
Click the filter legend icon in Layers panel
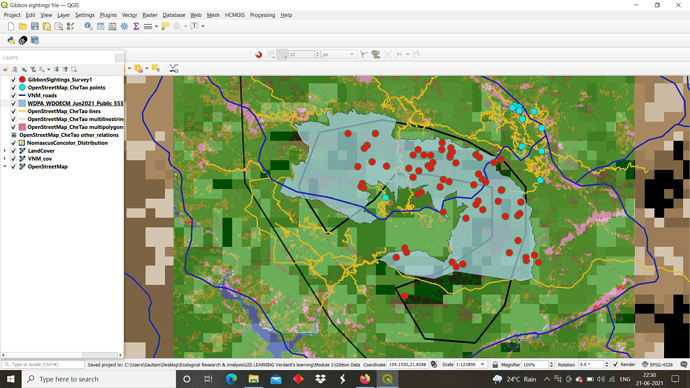(x=33, y=70)
